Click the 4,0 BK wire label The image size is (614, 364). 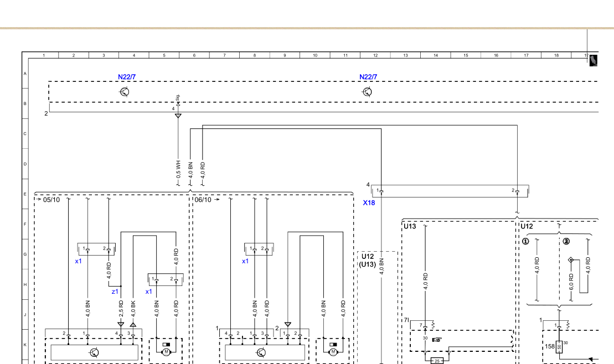coord(133,309)
